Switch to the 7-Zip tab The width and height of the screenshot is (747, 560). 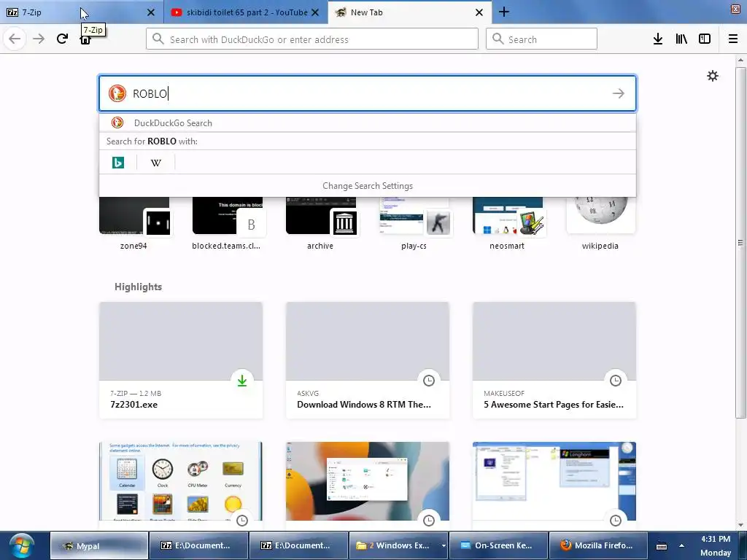(x=82, y=12)
